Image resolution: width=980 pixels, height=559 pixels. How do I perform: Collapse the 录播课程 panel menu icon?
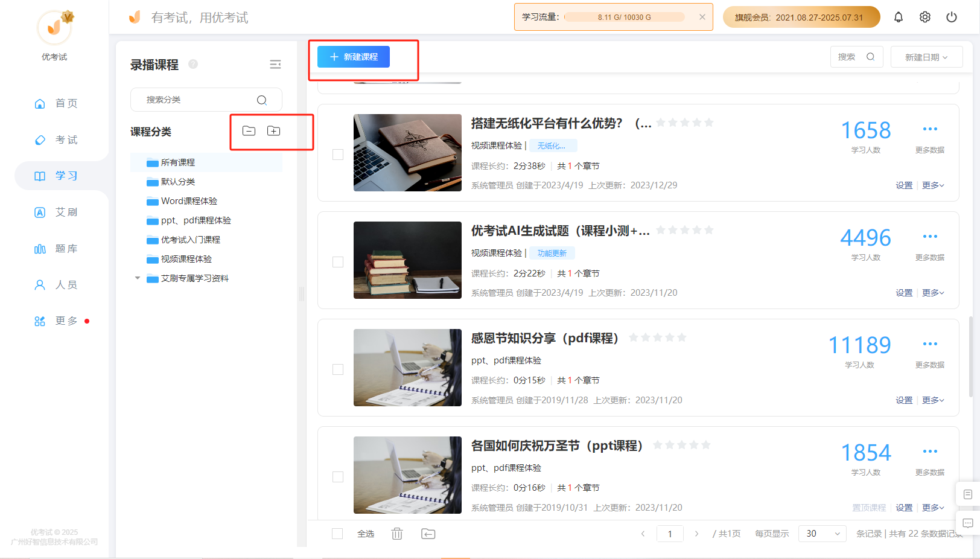click(x=275, y=64)
